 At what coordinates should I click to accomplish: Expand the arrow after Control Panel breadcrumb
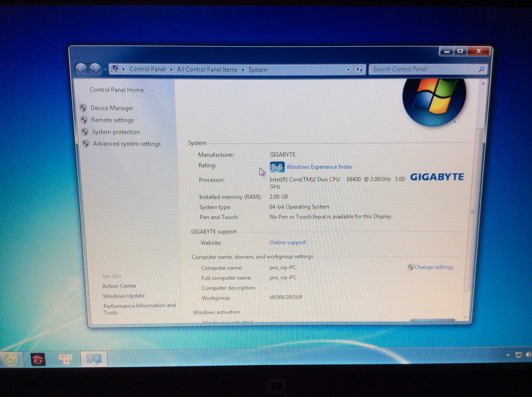point(171,70)
